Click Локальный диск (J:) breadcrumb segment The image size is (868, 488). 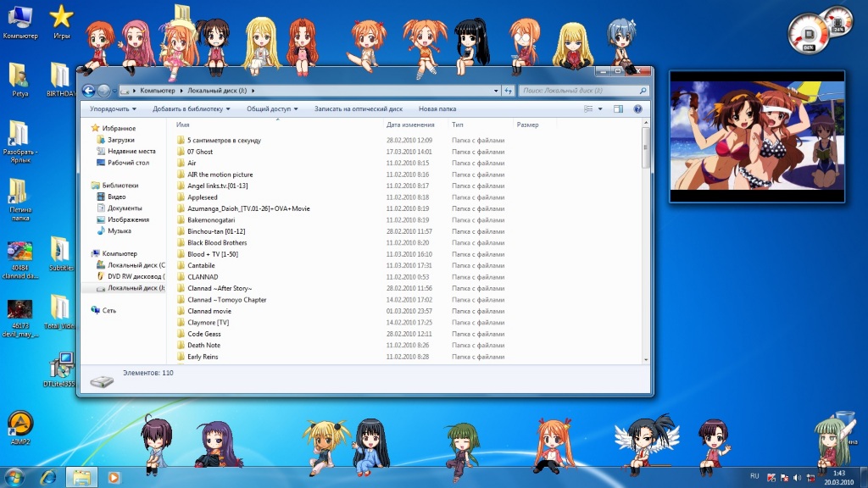[217, 91]
